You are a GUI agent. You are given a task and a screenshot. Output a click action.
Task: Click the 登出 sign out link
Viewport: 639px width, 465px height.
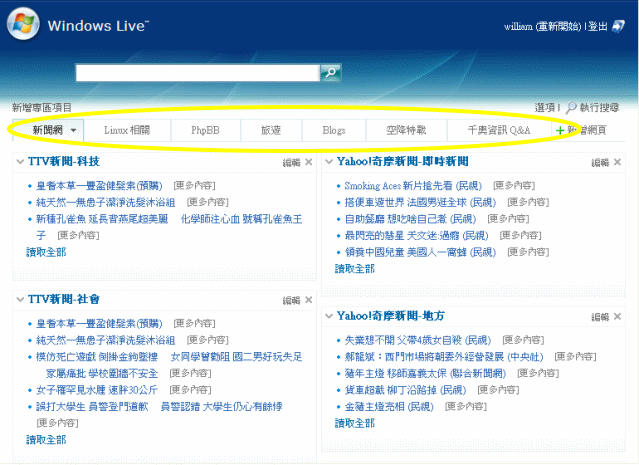[598, 26]
